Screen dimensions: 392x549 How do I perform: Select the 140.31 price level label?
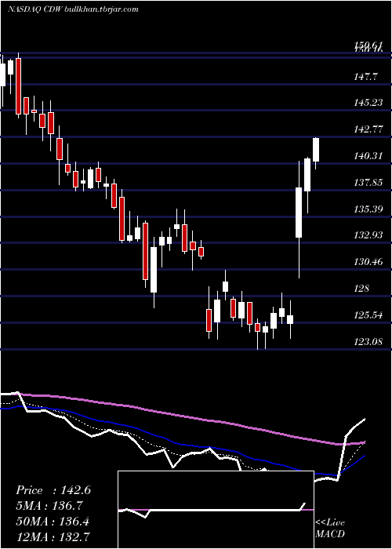pyautogui.click(x=368, y=156)
